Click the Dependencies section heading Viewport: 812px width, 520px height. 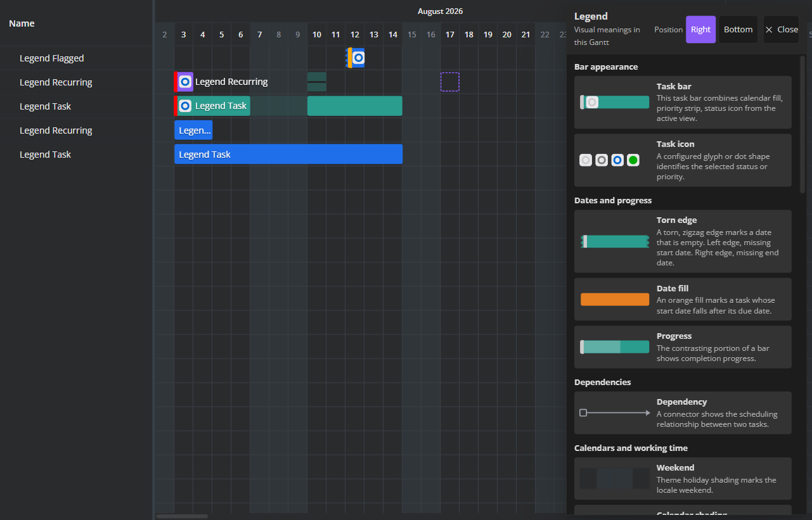[603, 382]
